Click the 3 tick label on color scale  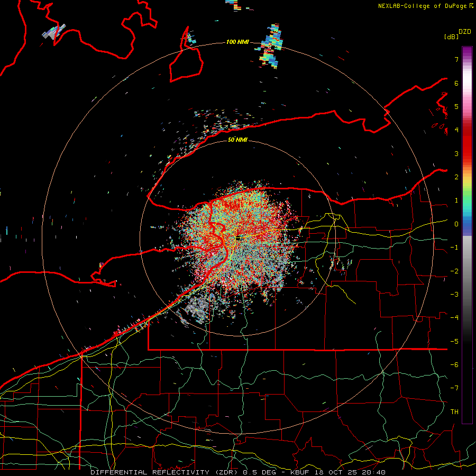click(x=456, y=153)
